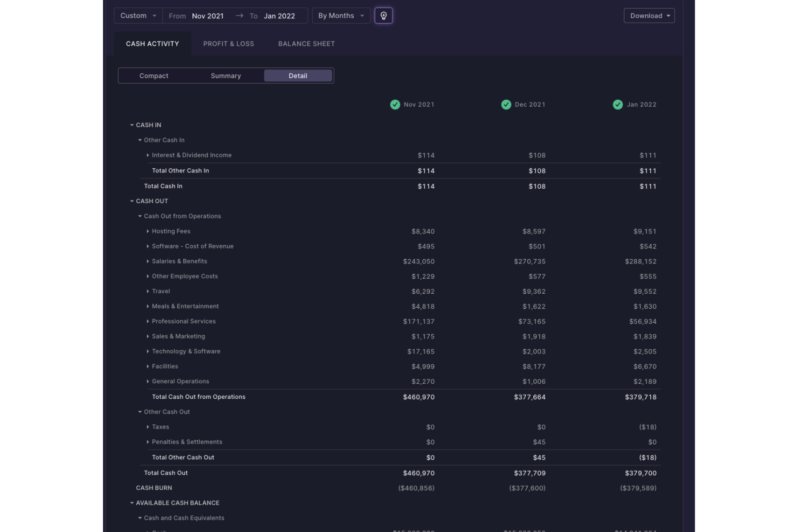The image size is (798, 532).
Task: Expand the Hosting Fees line item
Action: [148, 231]
